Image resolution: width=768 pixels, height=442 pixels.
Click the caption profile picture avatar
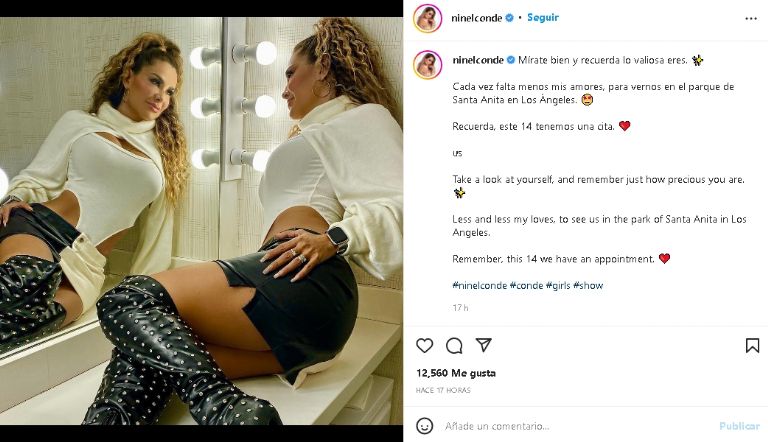[427, 64]
